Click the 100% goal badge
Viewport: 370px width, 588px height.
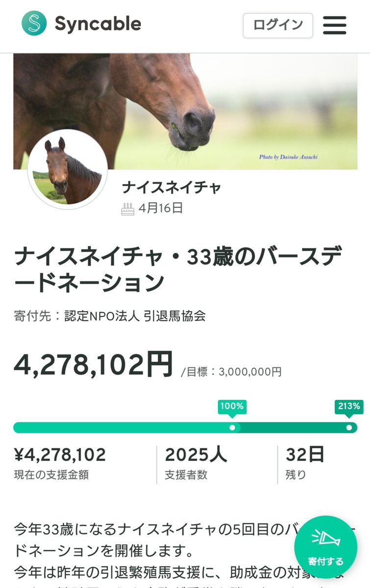tap(232, 406)
